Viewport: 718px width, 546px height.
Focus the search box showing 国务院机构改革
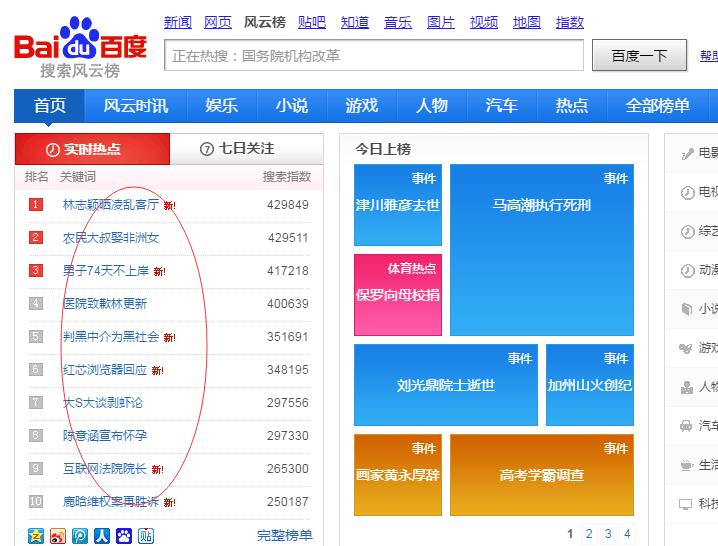click(374, 55)
